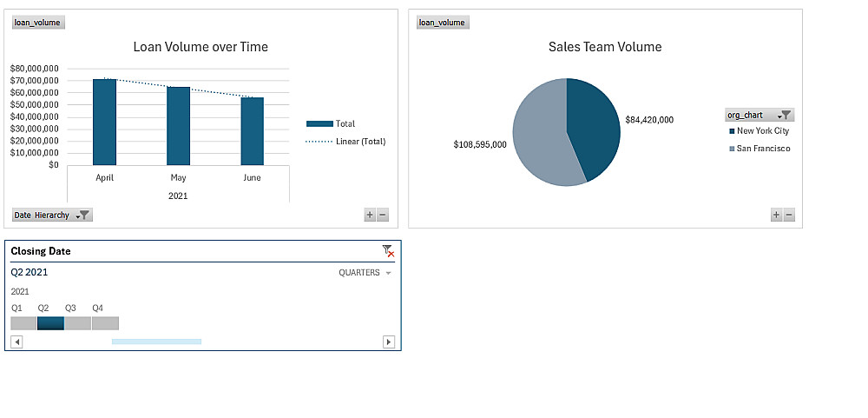Screen dimensions: 868x418
Task: Clear the Closing Date timeline filter
Action: click(x=388, y=251)
